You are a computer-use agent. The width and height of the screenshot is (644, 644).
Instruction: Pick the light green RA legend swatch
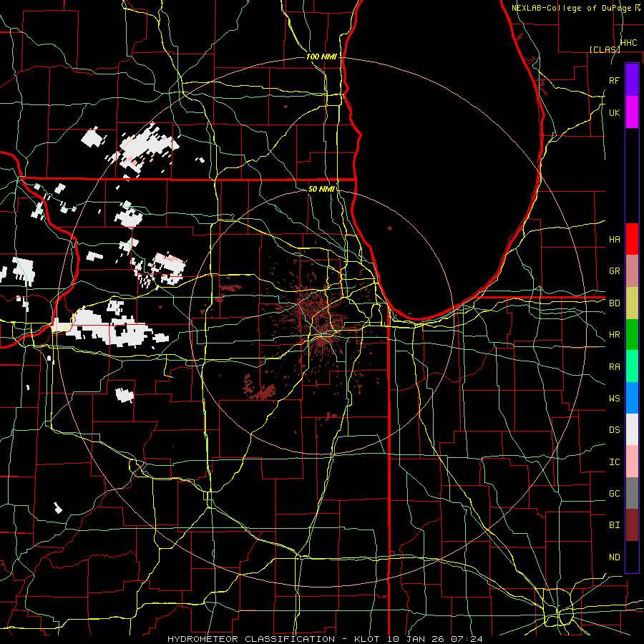(632, 366)
